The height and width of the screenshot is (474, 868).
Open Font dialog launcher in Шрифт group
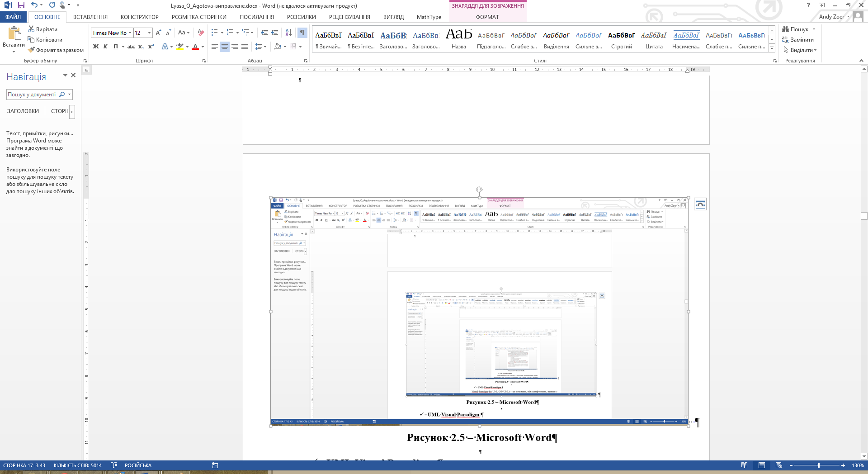coord(204,61)
